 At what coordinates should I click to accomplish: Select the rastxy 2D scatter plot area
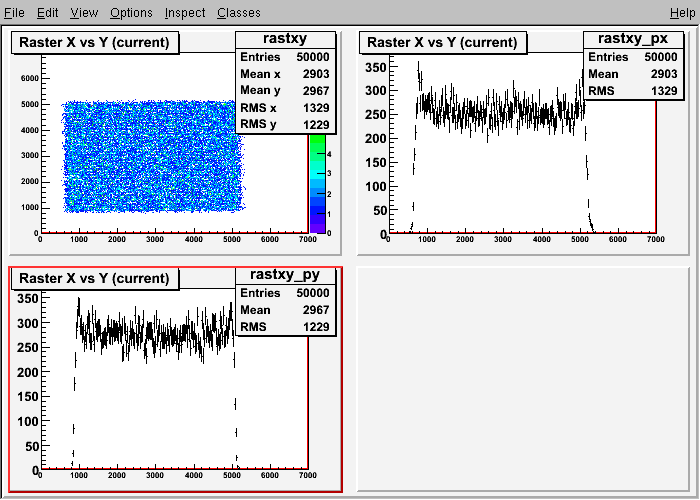coord(153,156)
